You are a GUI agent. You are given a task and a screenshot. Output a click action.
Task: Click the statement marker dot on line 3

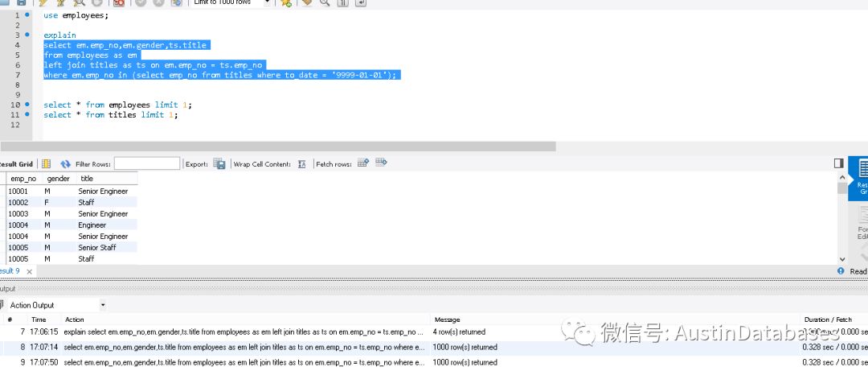click(x=27, y=35)
